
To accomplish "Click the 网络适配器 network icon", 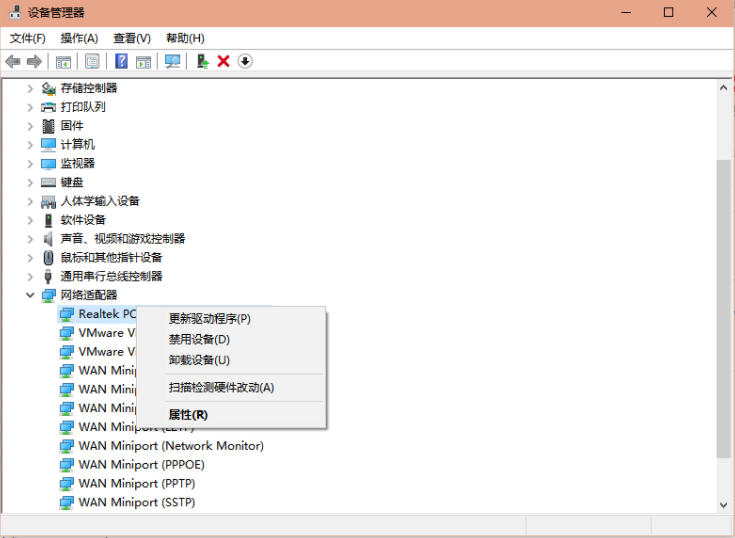I will click(x=48, y=295).
